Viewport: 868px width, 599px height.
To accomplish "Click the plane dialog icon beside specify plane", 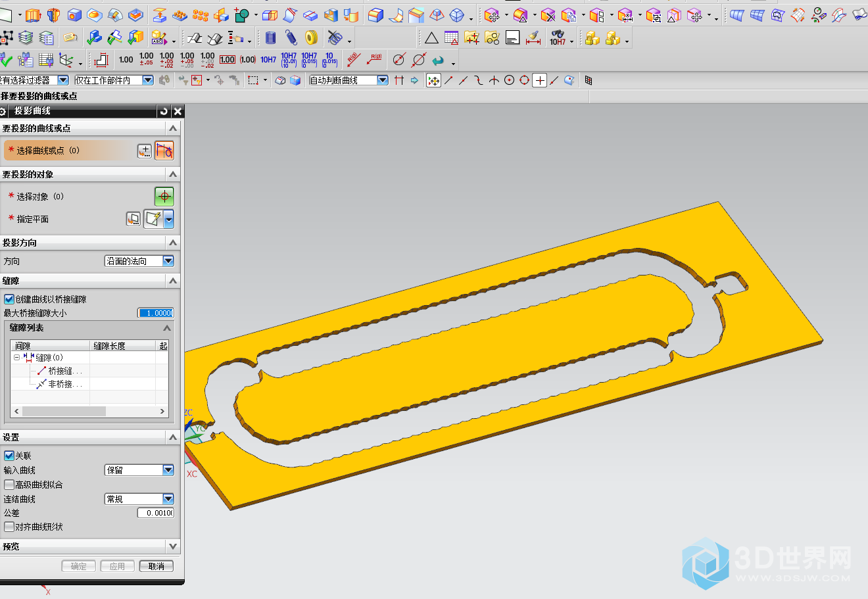I will (133, 219).
